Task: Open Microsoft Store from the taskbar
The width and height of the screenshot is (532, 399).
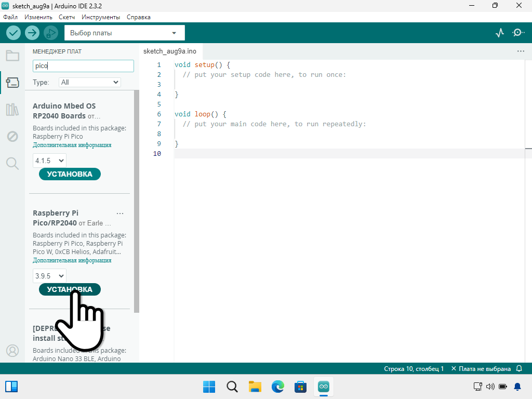Action: tap(301, 387)
